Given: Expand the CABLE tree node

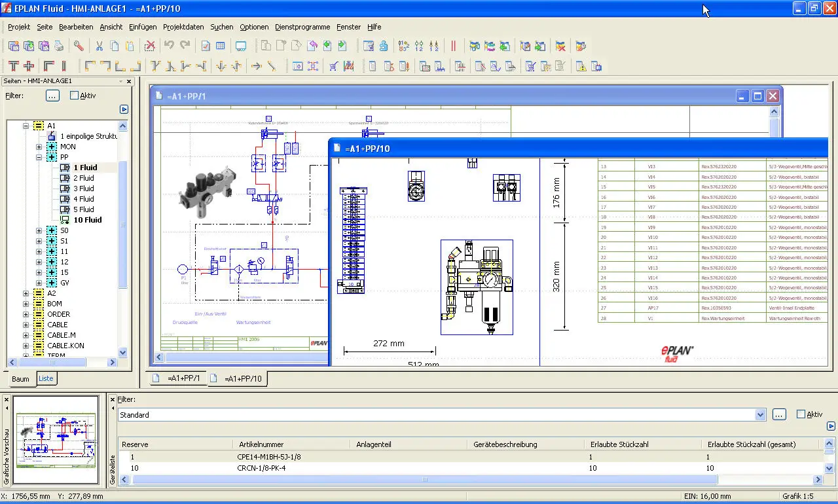Looking at the screenshot, I should (x=26, y=325).
